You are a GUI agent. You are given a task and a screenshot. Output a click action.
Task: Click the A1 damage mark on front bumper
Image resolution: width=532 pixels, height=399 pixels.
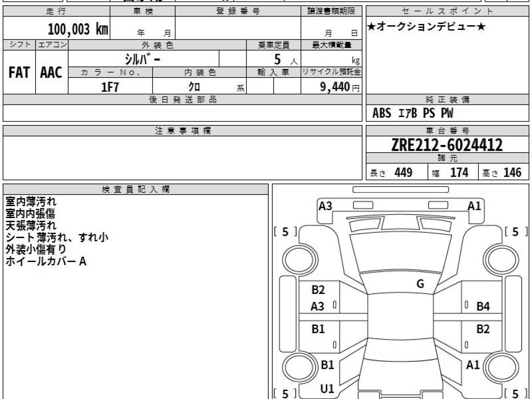474,206
